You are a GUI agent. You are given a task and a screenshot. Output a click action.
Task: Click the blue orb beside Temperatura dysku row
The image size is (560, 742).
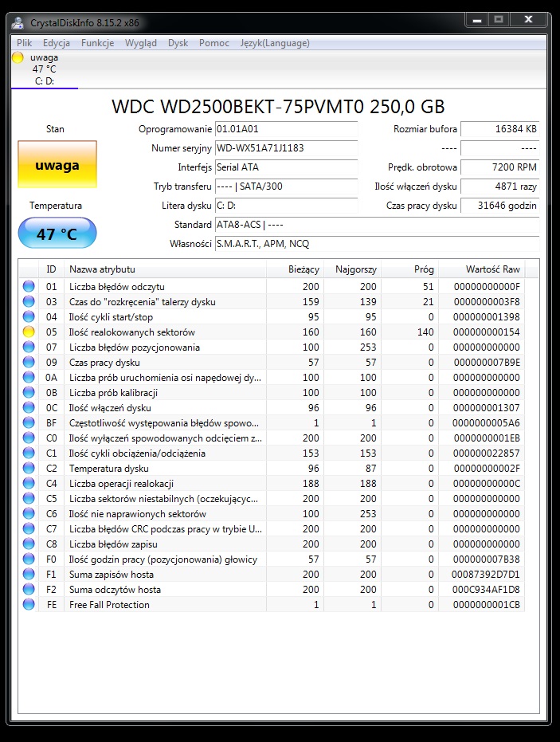point(29,469)
